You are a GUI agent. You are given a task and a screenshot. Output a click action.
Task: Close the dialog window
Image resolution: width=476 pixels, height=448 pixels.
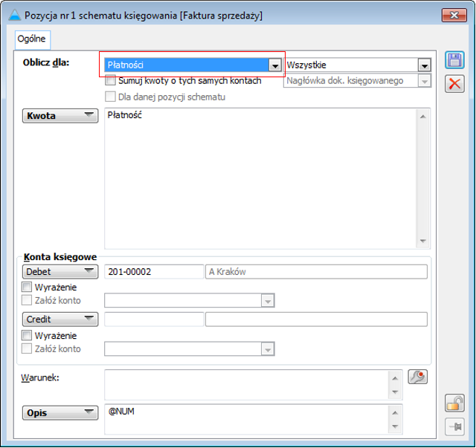click(x=454, y=15)
